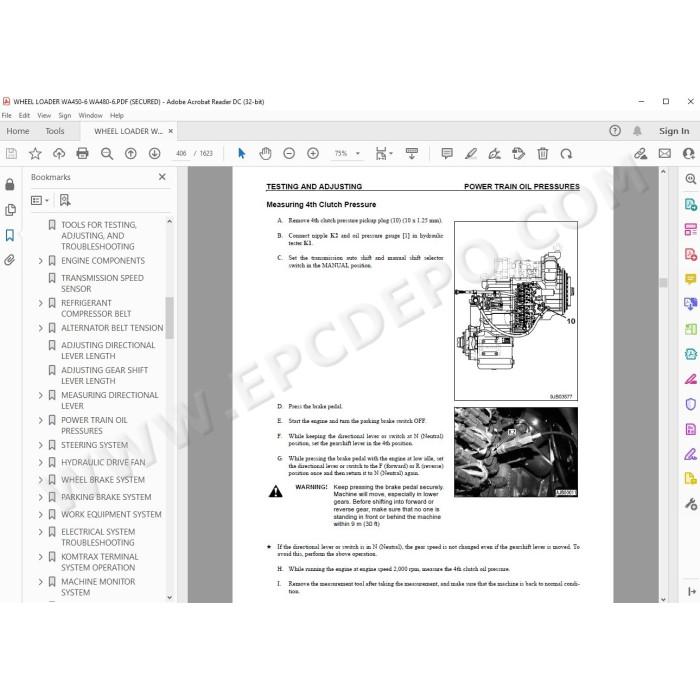Open the Sign document tool
Image resolution: width=700 pixels, height=700 pixels.
coord(495,154)
